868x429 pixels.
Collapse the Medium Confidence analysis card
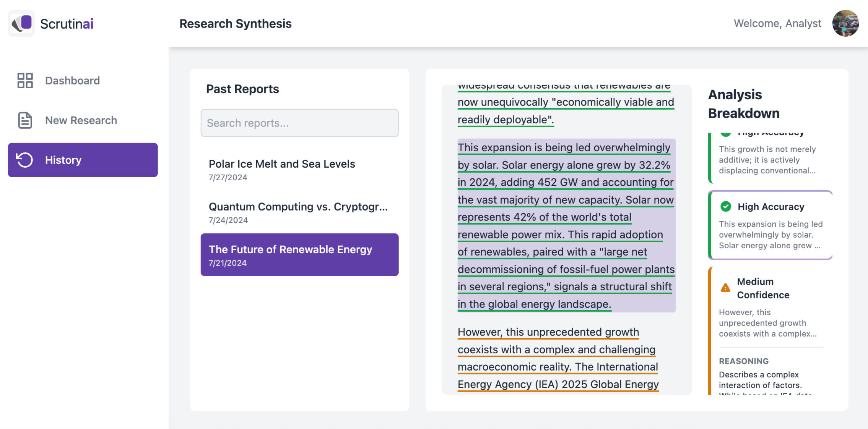763,288
